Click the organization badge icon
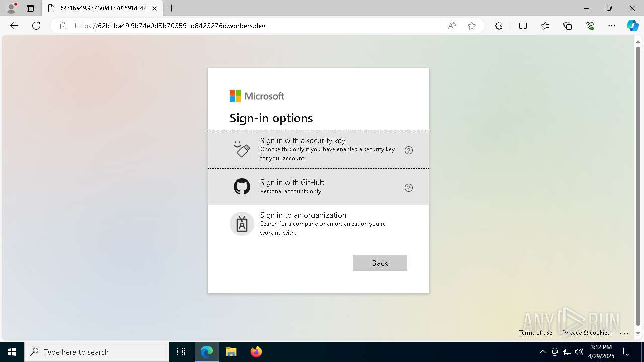644x362 pixels. pos(242,224)
